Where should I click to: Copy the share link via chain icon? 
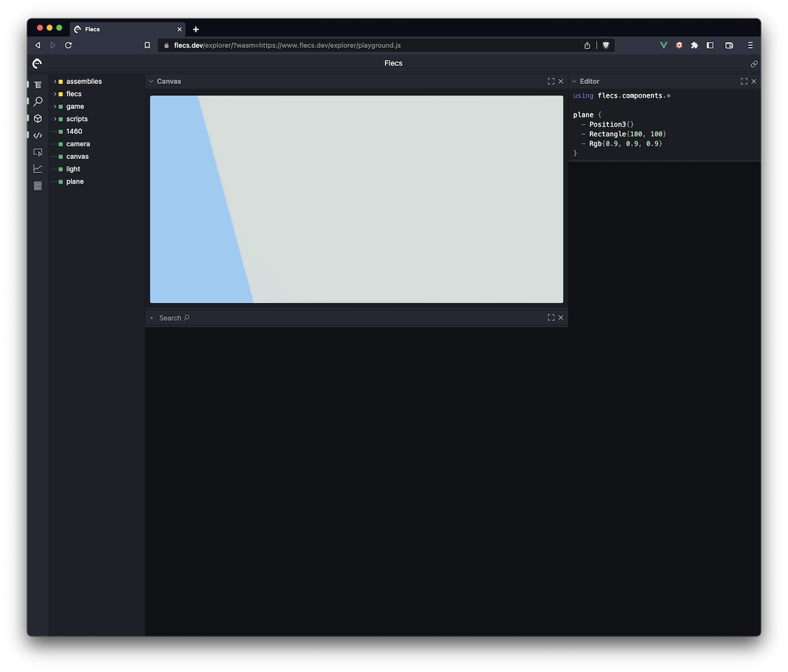click(754, 64)
